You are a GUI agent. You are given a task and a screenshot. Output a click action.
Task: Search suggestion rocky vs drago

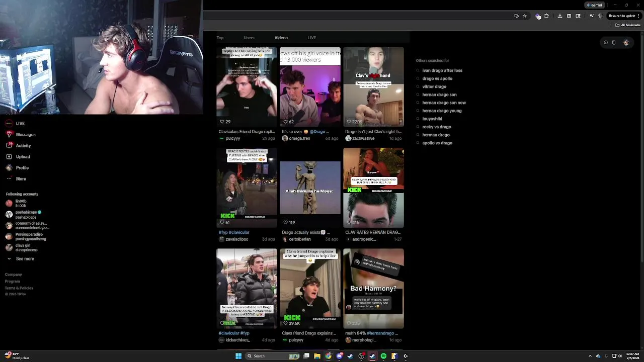[x=434, y=127]
